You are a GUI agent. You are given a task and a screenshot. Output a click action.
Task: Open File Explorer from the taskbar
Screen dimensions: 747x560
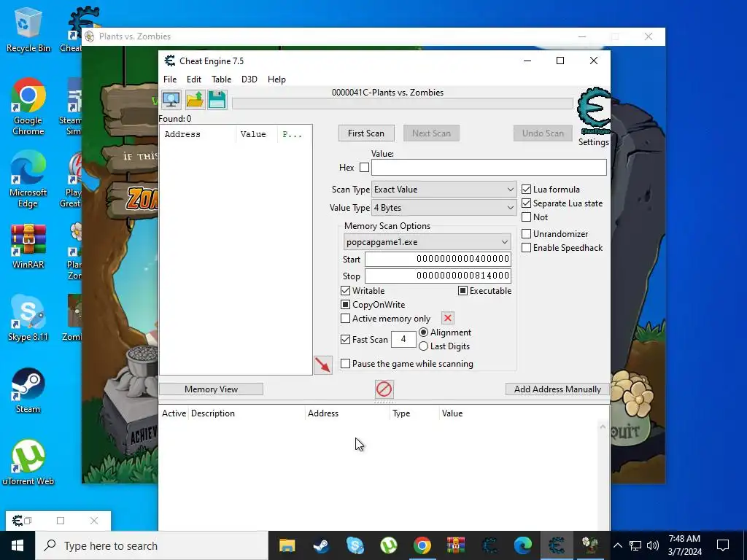pyautogui.click(x=287, y=545)
